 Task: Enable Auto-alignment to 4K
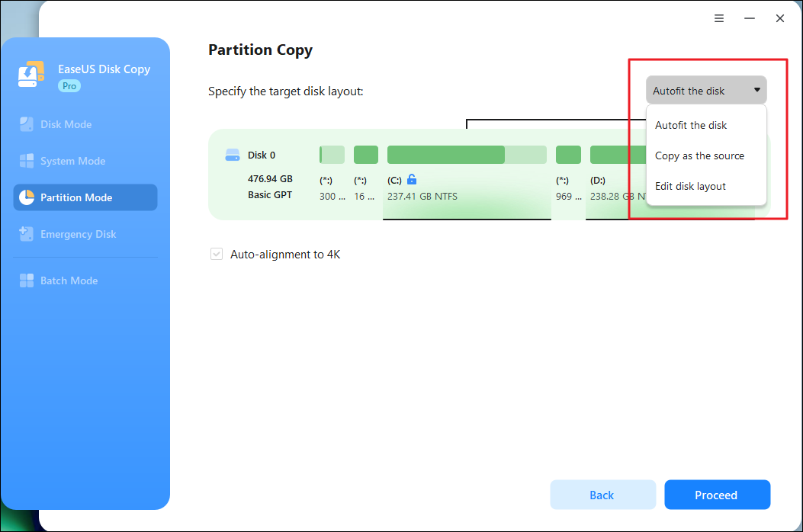click(x=216, y=255)
